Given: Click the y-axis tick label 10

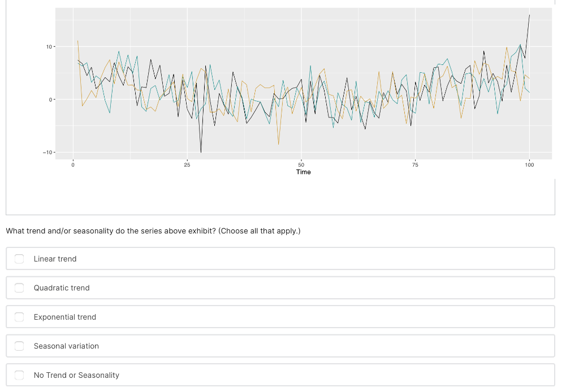Looking at the screenshot, I should [49, 47].
